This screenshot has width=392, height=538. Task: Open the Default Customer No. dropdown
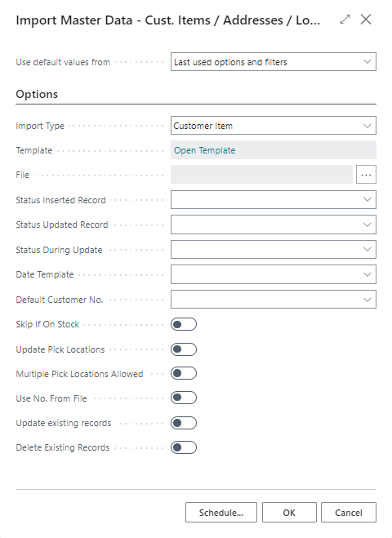[x=274, y=300]
